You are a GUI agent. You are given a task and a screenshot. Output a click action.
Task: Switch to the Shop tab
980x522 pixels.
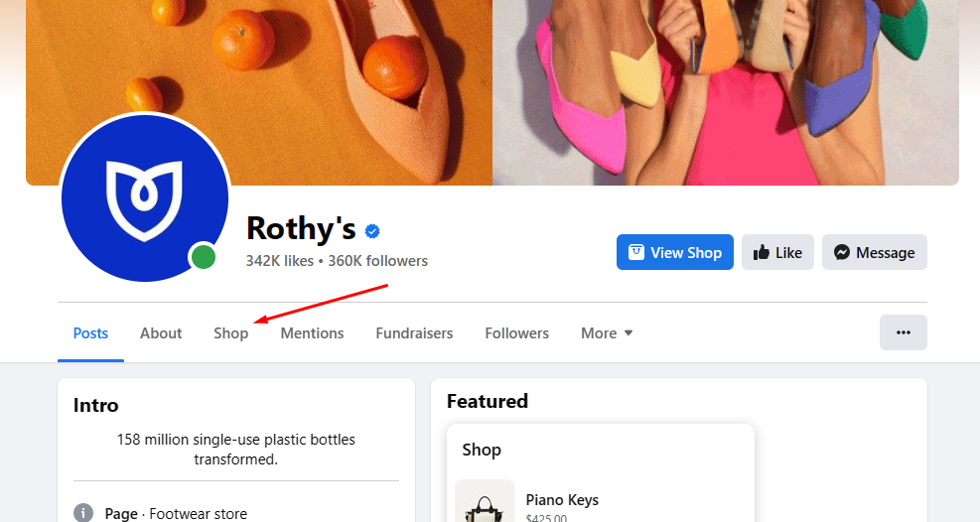230,332
